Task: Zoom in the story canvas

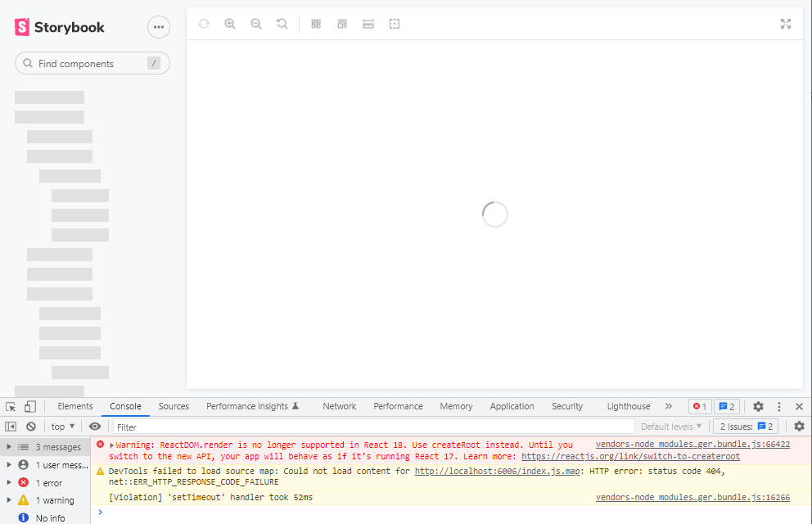Action: tap(230, 24)
